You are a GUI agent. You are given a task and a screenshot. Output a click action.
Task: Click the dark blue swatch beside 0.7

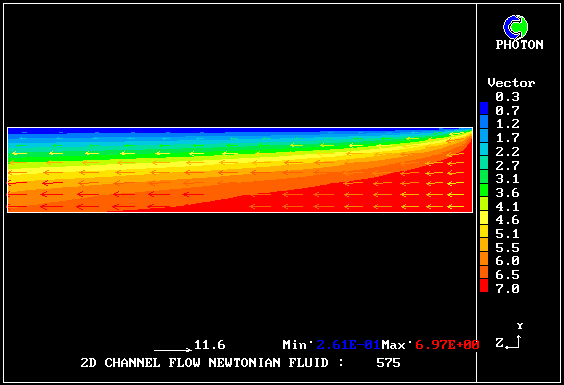point(484,108)
